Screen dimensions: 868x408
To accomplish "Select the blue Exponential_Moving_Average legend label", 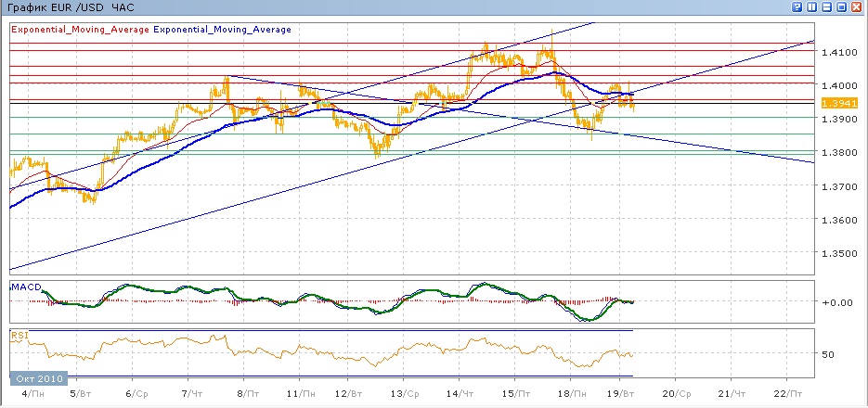I will pos(222,30).
